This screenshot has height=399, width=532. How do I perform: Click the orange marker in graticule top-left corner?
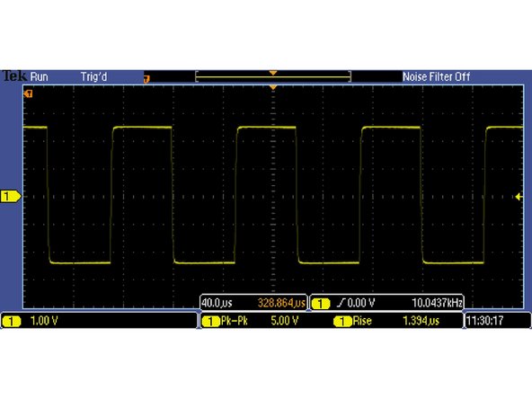(29, 93)
